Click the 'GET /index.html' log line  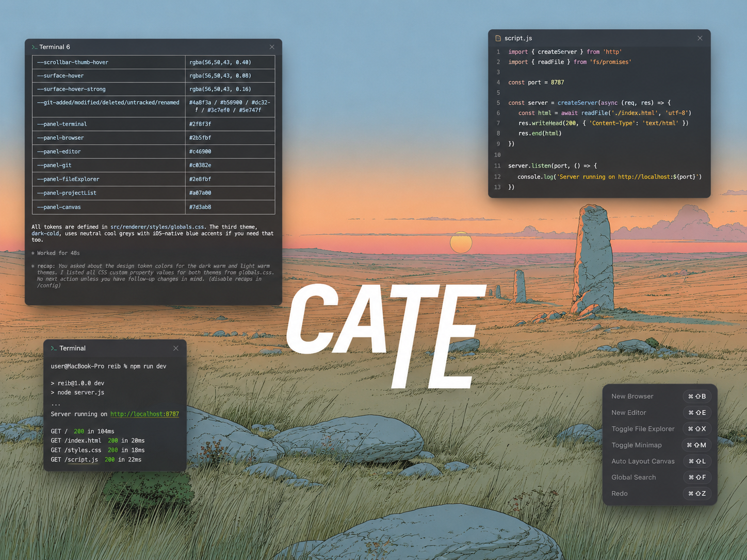coord(98,441)
